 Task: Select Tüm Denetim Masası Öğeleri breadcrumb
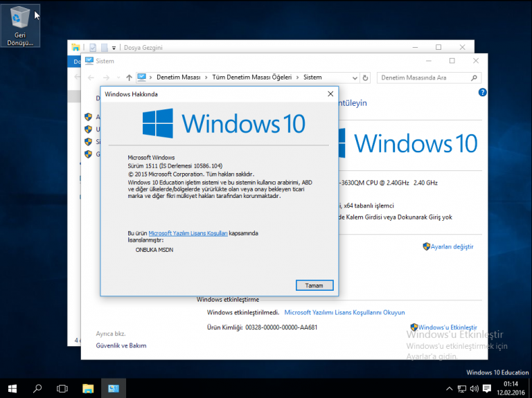(251, 78)
